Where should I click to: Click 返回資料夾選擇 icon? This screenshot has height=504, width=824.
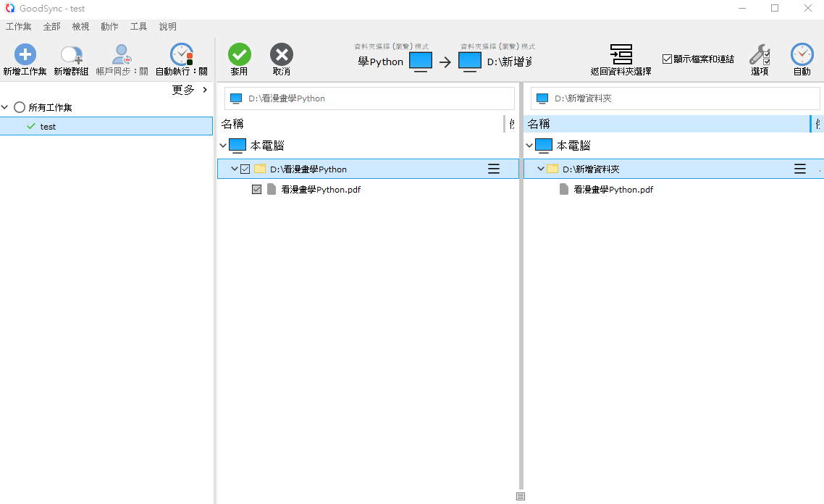621,55
